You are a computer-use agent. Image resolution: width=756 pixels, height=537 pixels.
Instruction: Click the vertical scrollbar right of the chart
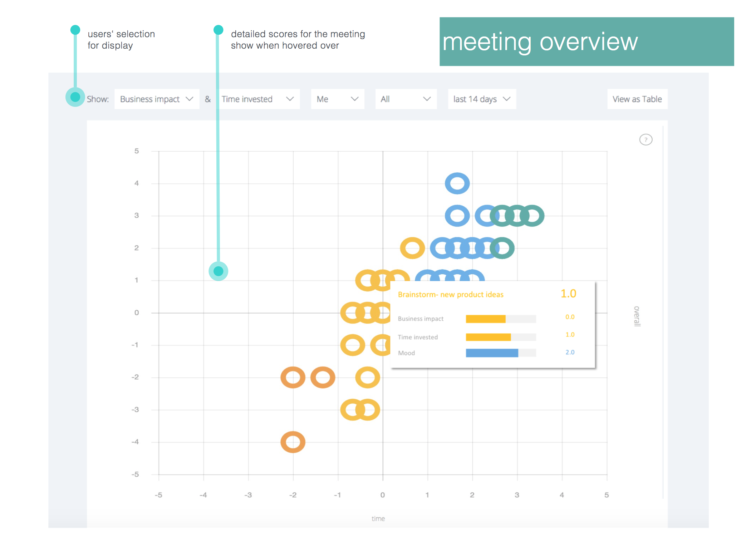(x=663, y=311)
